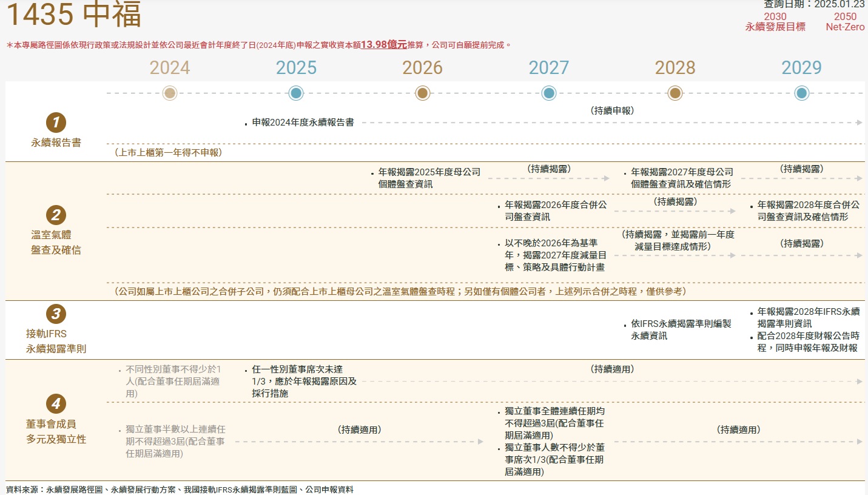Screen dimensions: 868x495
Task: Click the 永續報告書 section label
Action: click(56, 143)
